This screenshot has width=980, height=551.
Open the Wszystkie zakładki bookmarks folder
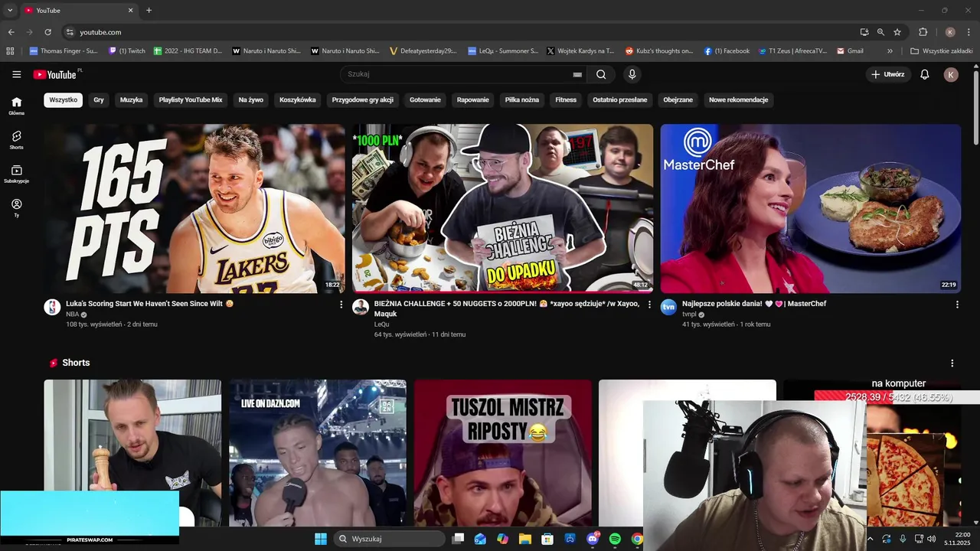(941, 51)
